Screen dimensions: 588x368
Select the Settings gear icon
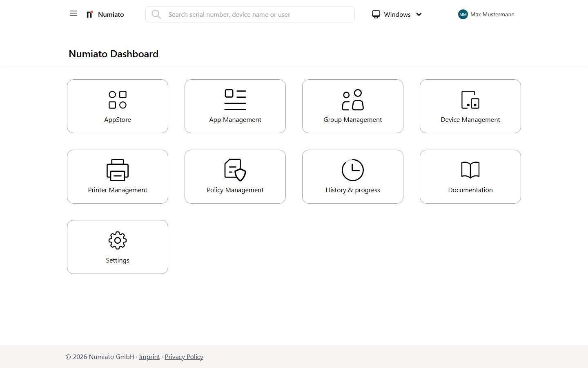coord(118,240)
